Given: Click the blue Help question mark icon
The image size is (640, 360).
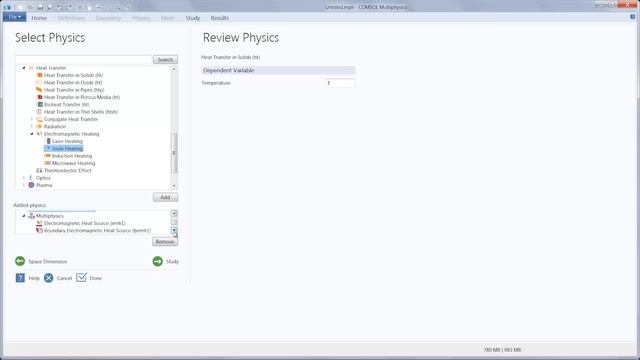Looking at the screenshot, I should 20,278.
